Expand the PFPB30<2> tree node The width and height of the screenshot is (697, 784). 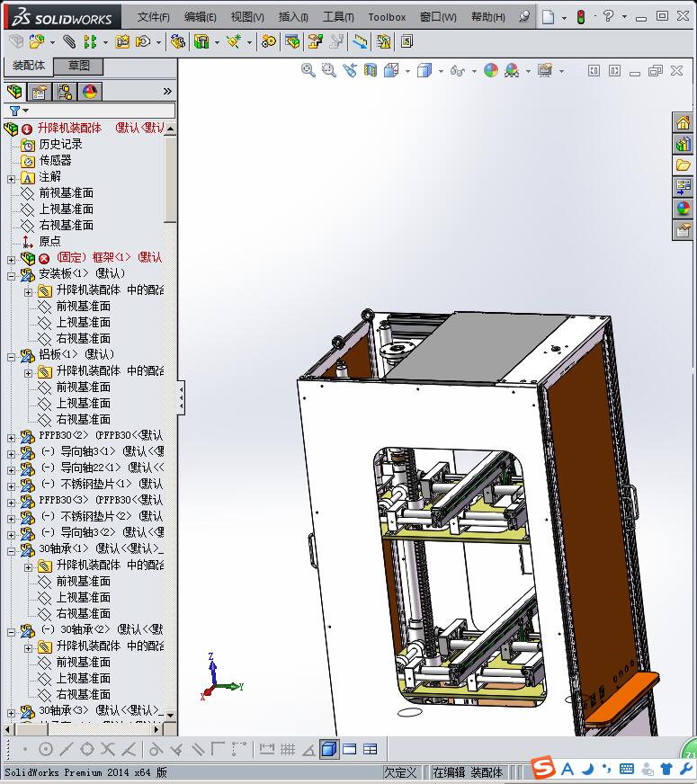coord(12,438)
